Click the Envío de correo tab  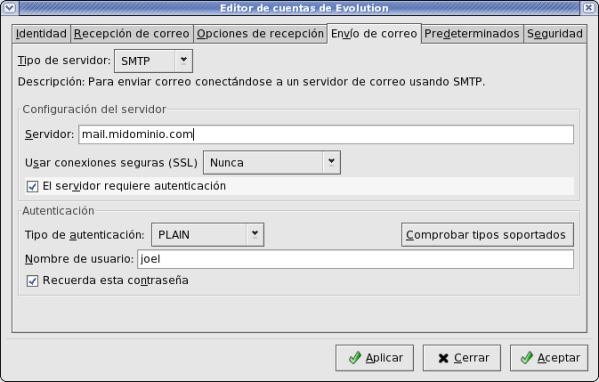374,34
